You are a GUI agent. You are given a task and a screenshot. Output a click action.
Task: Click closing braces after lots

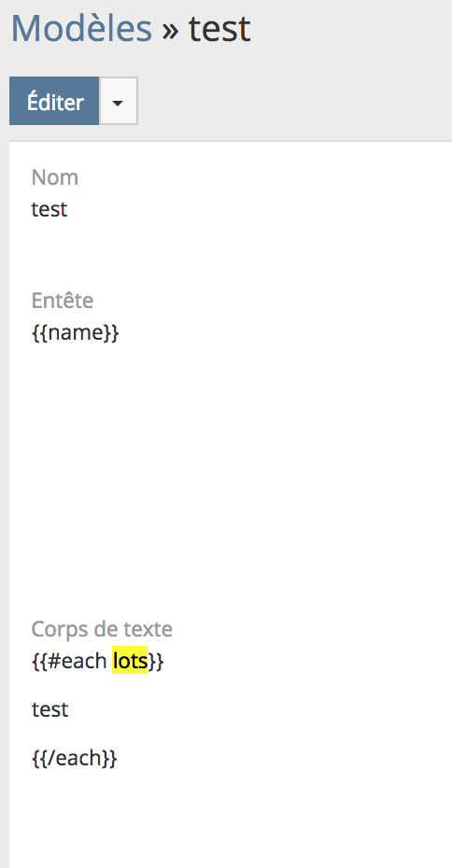(156, 661)
